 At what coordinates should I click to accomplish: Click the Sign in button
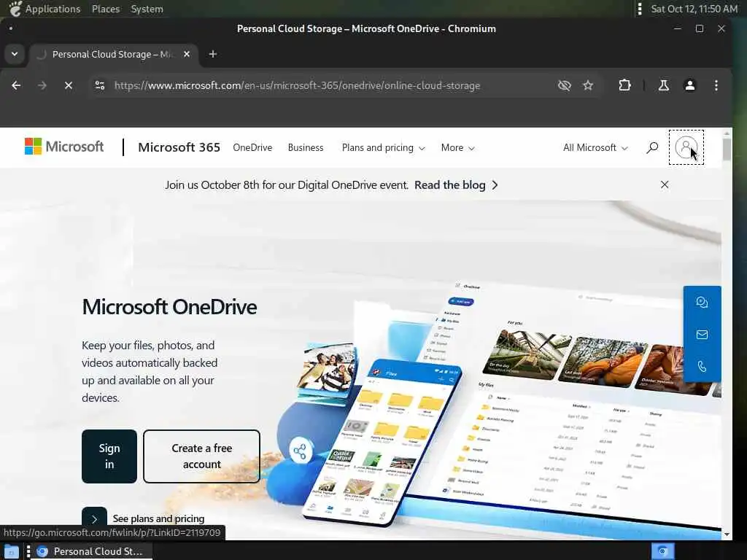[x=109, y=456]
